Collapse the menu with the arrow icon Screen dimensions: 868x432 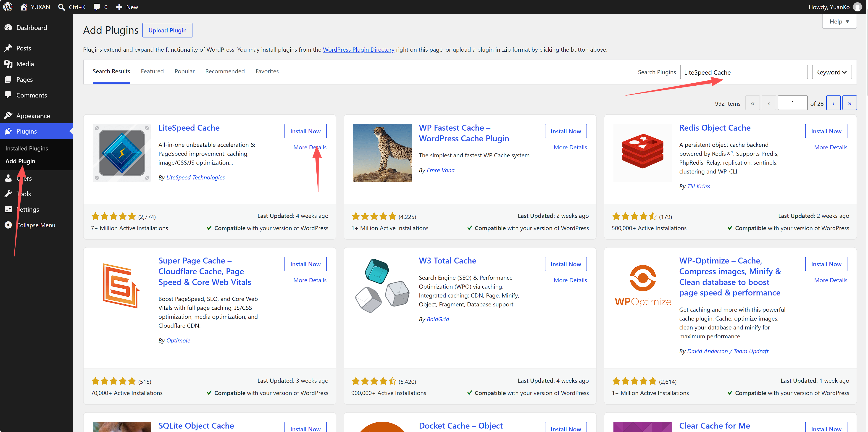pyautogui.click(x=8, y=225)
